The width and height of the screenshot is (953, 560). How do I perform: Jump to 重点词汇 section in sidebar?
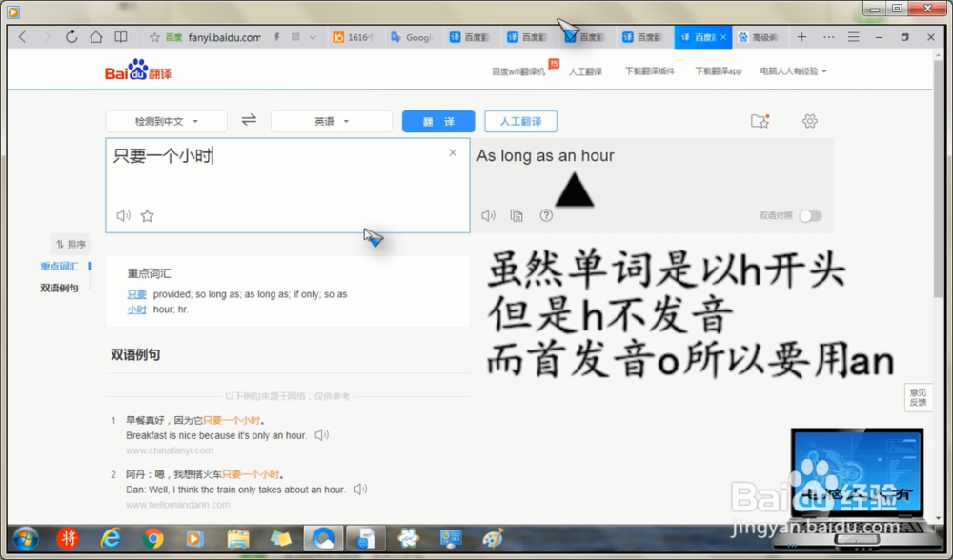coord(59,266)
